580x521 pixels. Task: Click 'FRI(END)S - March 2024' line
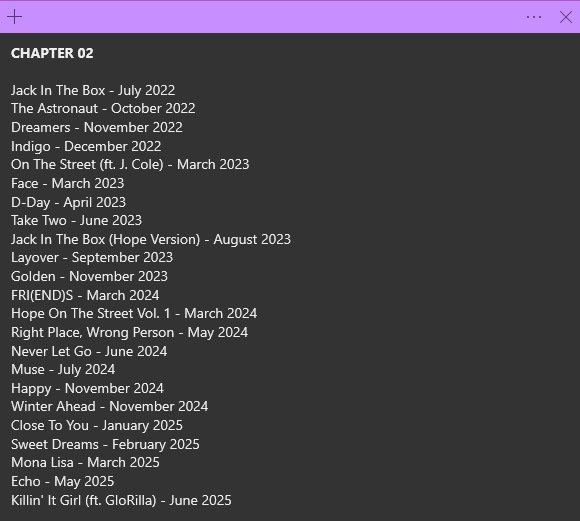point(85,296)
